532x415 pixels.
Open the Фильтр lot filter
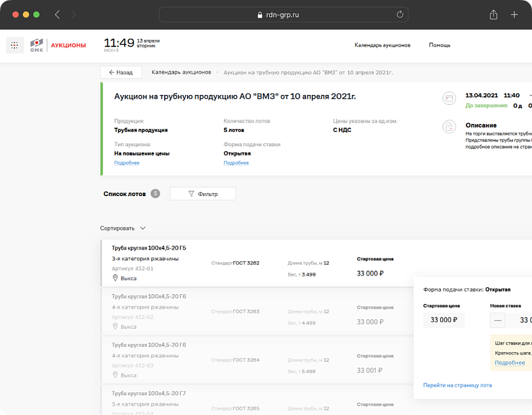coord(202,194)
